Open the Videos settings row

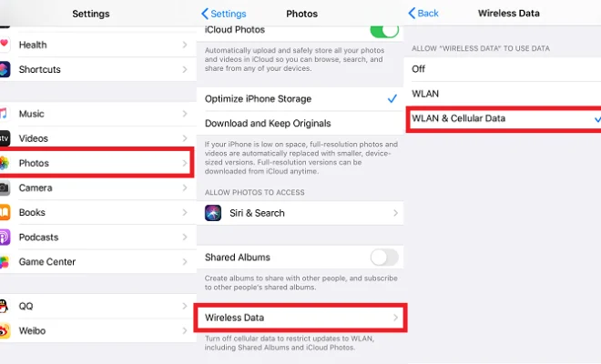tap(98, 138)
